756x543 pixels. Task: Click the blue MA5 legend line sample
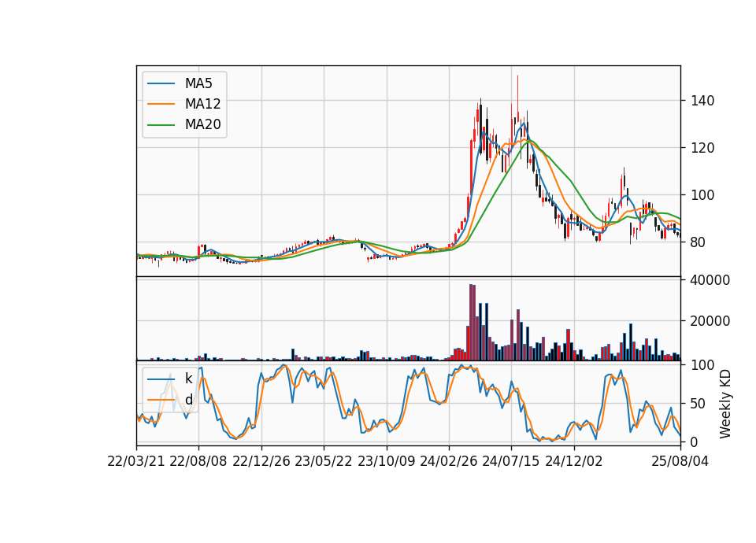pos(161,83)
